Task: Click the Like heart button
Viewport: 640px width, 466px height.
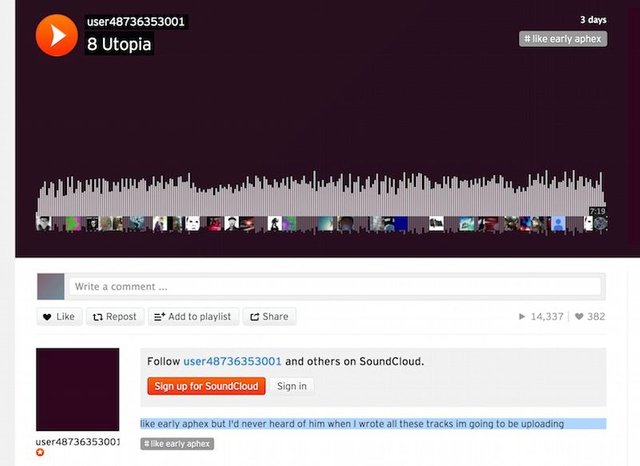Action: tap(60, 317)
